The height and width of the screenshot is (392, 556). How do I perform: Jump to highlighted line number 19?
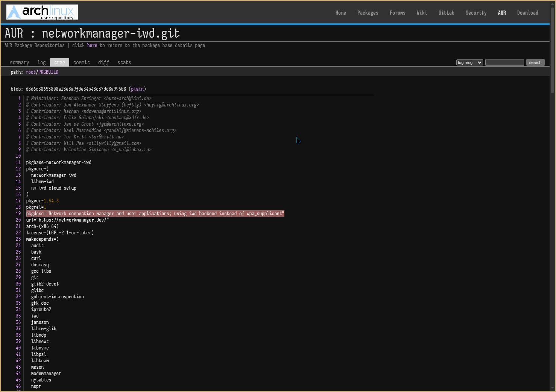tap(18, 214)
